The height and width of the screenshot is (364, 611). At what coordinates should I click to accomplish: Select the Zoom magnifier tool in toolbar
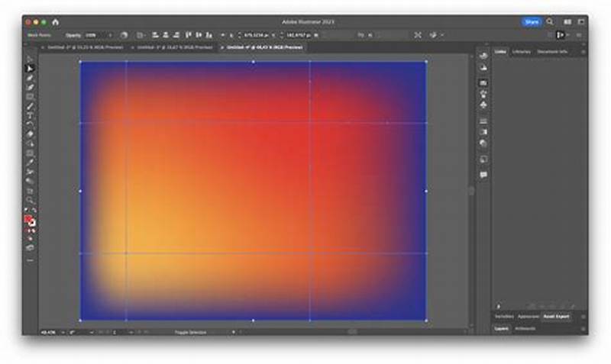coord(30,201)
